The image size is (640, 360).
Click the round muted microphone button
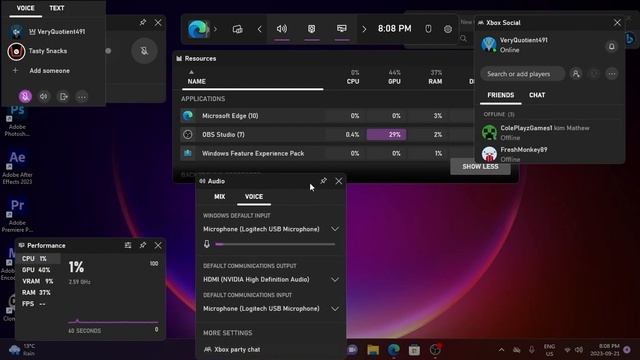coord(144,51)
